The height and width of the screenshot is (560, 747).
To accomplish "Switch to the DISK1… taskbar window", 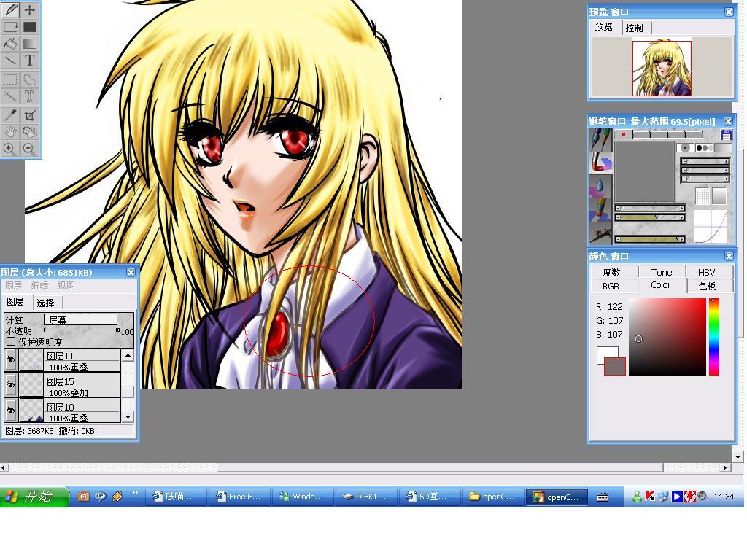I will (366, 497).
